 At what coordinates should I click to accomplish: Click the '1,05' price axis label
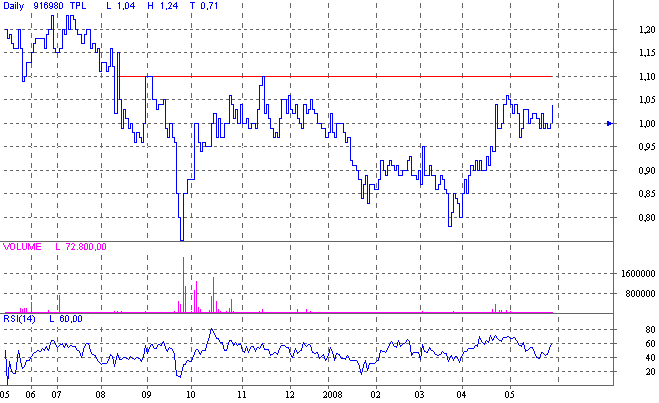tap(647, 100)
